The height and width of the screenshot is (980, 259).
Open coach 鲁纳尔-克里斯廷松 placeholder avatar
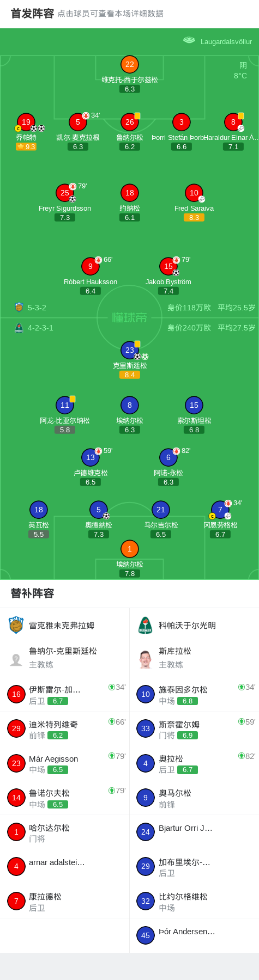[x=16, y=659]
